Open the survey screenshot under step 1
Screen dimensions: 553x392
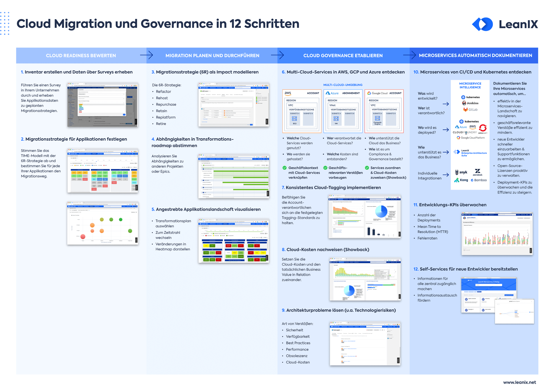pos(102,105)
